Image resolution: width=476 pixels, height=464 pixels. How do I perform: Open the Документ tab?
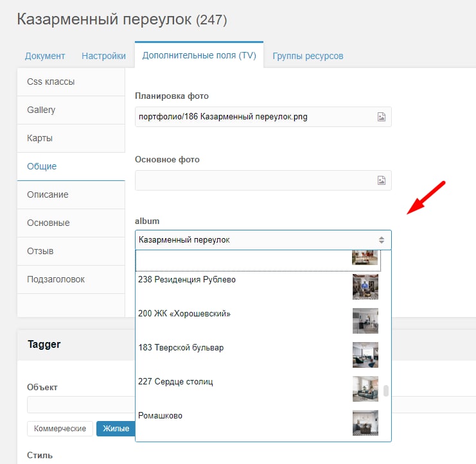pos(45,56)
